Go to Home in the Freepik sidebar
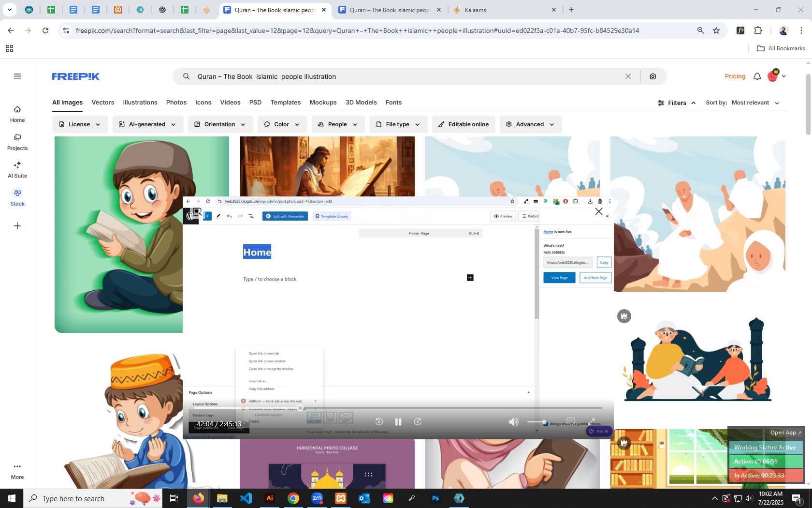Viewport: 812px width, 508px height. click(x=17, y=114)
